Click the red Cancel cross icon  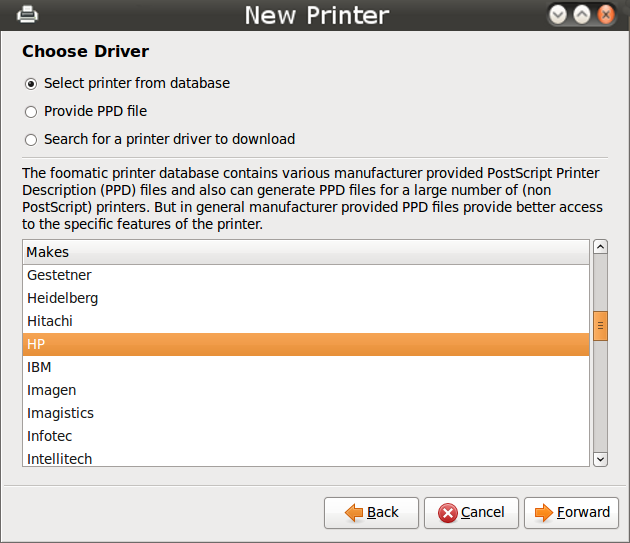448,513
